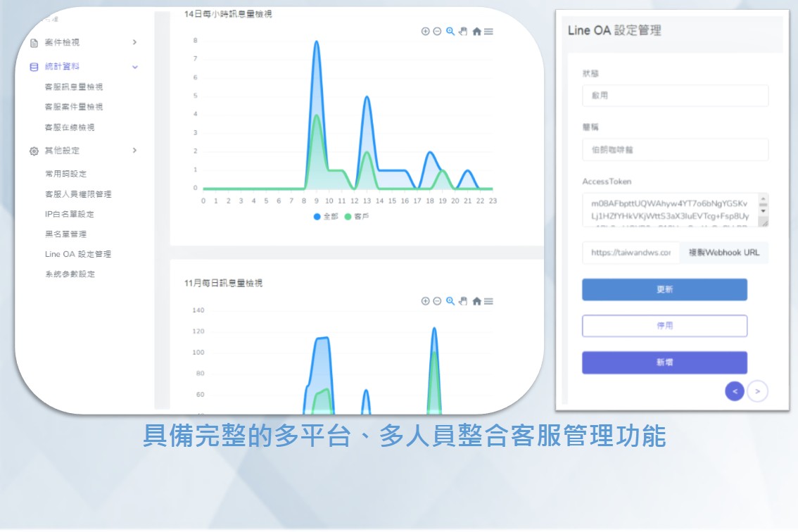Screen dimensions: 798x532
Task: Reset hourly chart with home icon
Action: pyautogui.click(x=476, y=31)
